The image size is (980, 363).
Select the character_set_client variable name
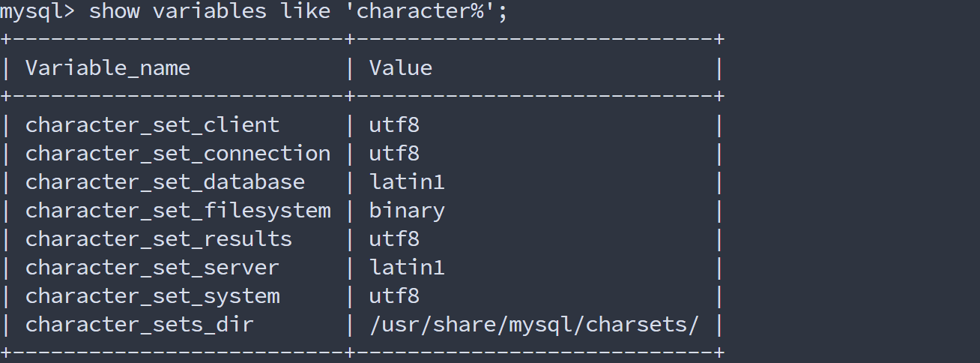152,124
